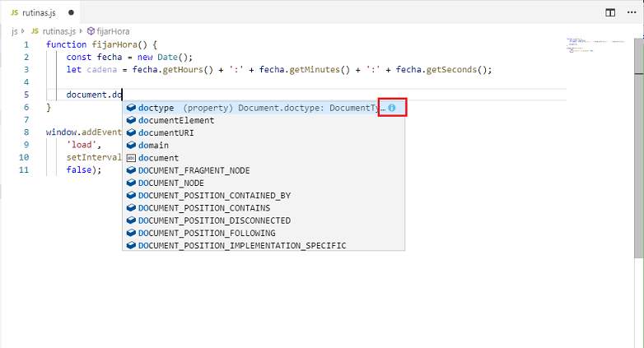Click false); on line 11
Screen dimensions: 644x348
84,169
